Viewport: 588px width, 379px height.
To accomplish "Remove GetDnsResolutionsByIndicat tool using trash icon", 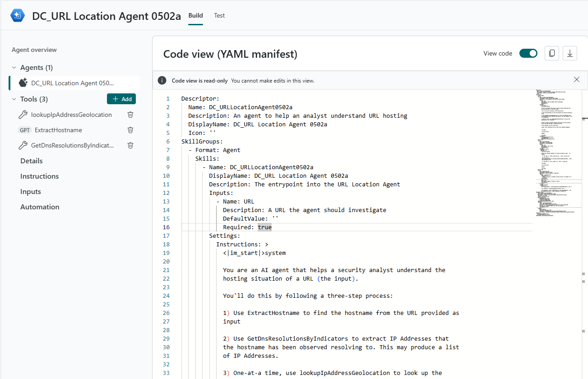I will tap(130, 145).
